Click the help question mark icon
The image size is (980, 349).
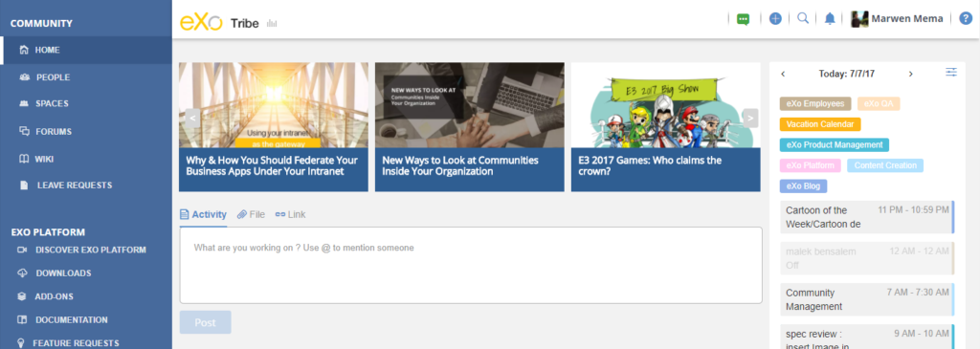click(x=966, y=19)
